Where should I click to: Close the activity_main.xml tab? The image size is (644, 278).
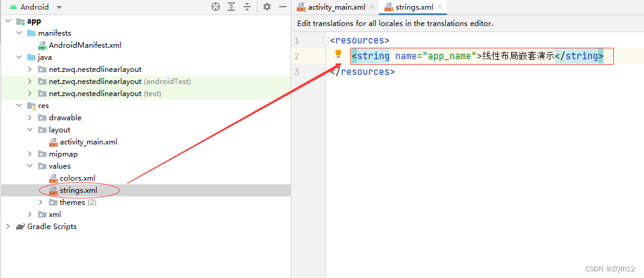tap(372, 7)
